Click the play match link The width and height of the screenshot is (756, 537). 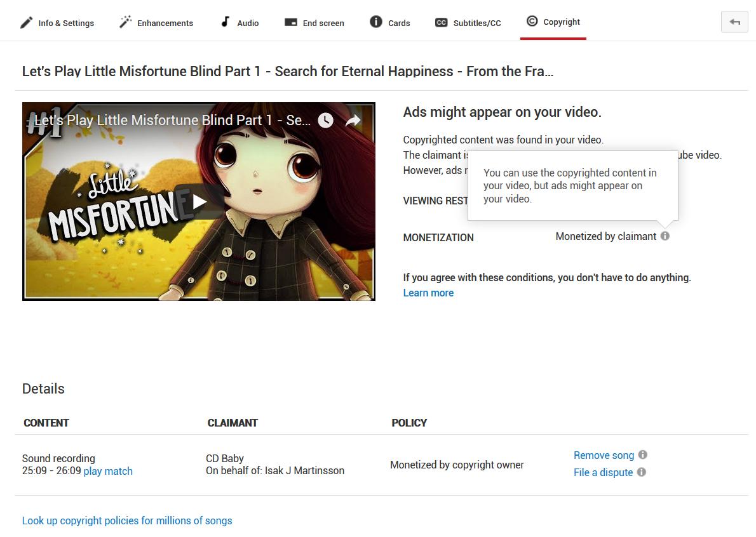pos(108,471)
